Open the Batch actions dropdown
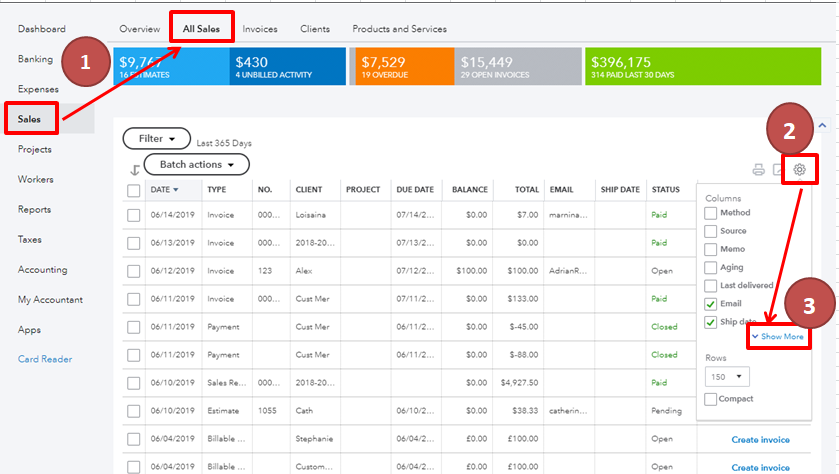This screenshot has height=474, width=839. (197, 164)
